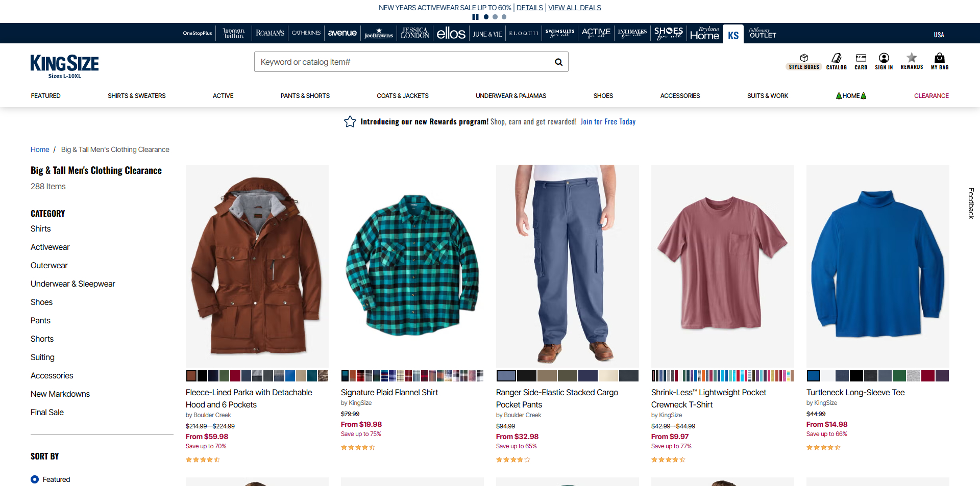Open Sign In account icon
The image size is (980, 486).
pyautogui.click(x=884, y=61)
